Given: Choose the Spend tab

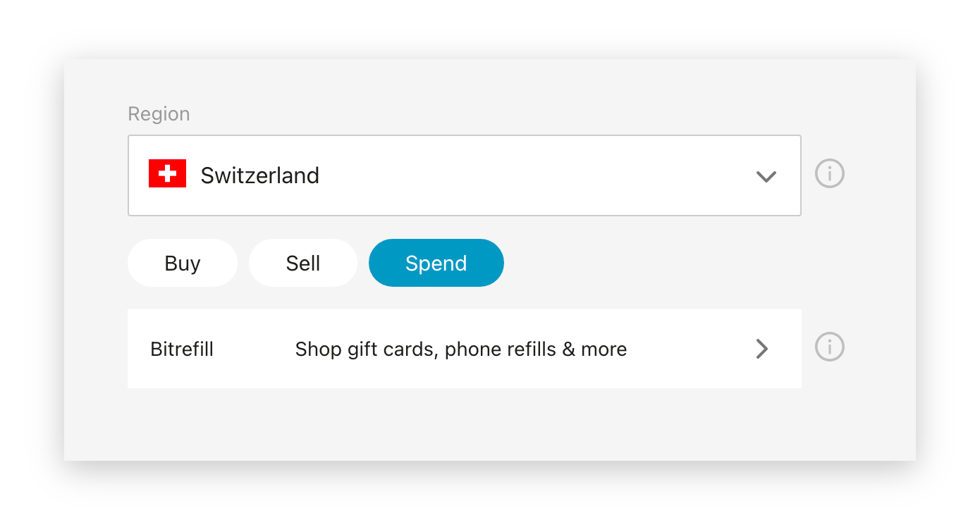Looking at the screenshot, I should coord(436,263).
